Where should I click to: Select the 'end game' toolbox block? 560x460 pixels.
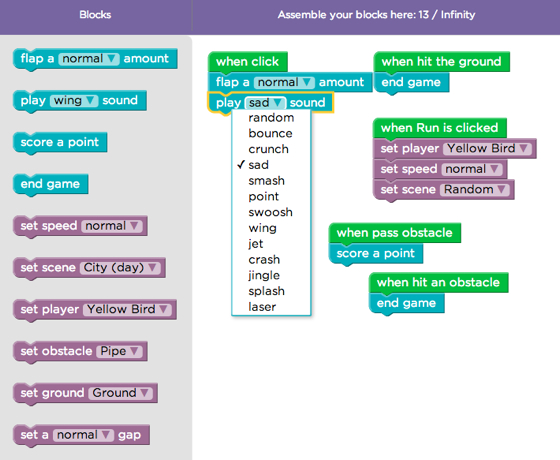point(51,184)
